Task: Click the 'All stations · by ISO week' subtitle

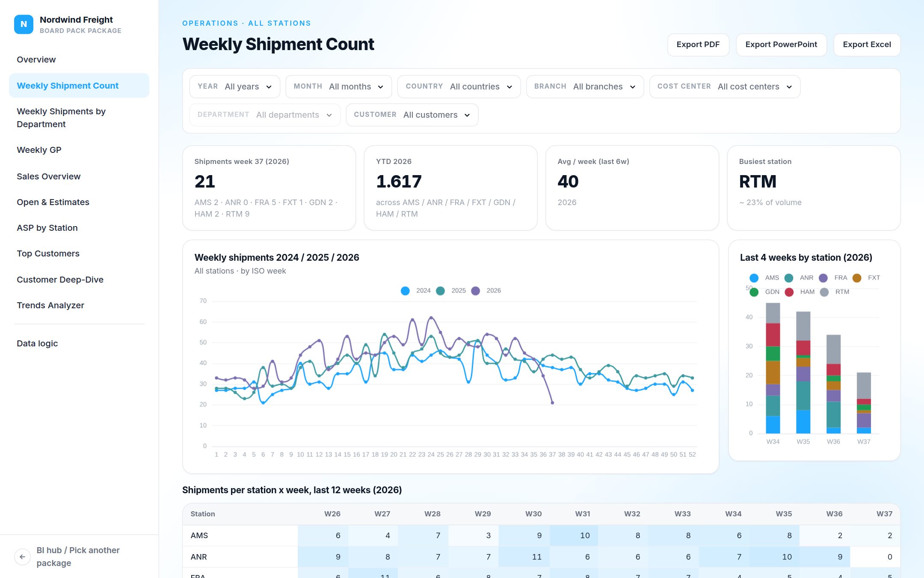Action: coord(240,271)
